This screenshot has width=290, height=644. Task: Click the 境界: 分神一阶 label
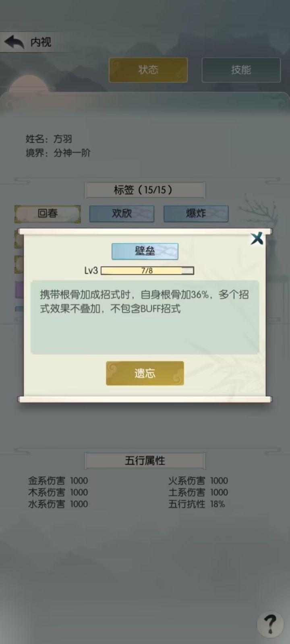[58, 153]
